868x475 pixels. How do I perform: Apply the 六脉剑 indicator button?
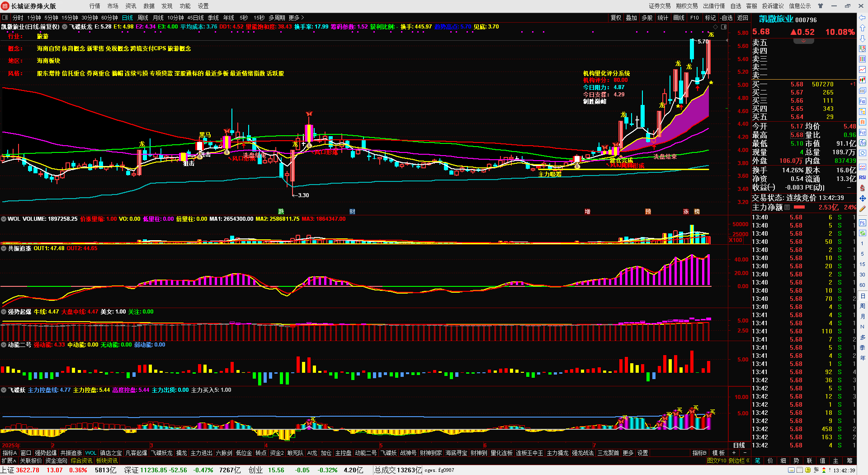pyautogui.click(x=224, y=453)
